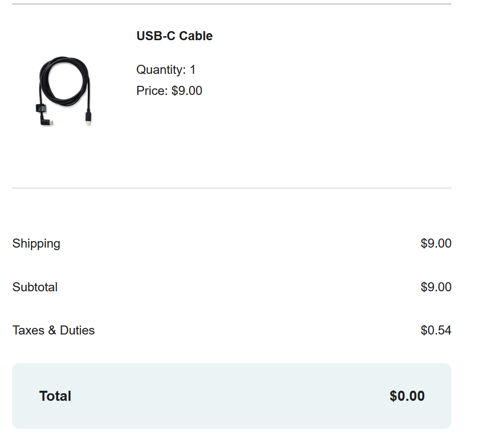The height and width of the screenshot is (448, 478).
Task: Click the Total amount $0.00
Action: pos(407,396)
